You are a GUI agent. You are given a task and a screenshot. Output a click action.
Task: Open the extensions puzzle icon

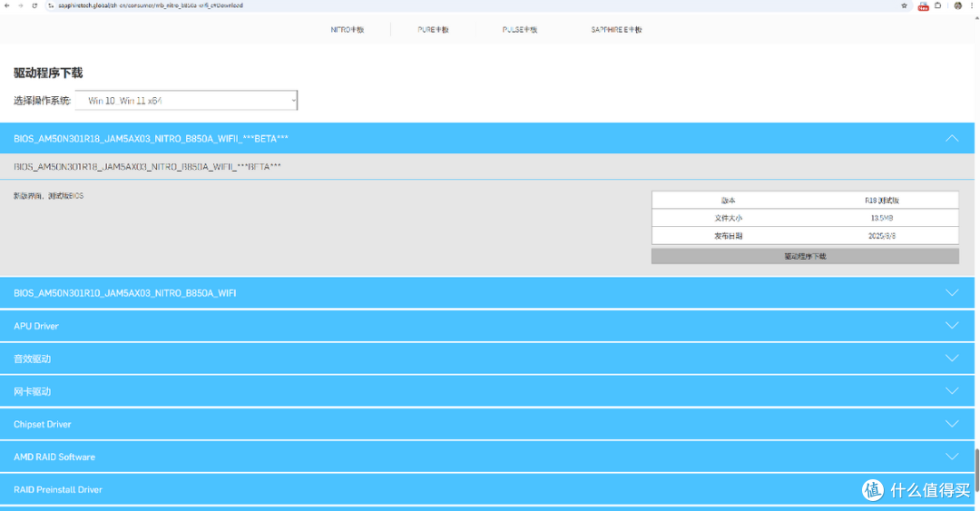938,5
